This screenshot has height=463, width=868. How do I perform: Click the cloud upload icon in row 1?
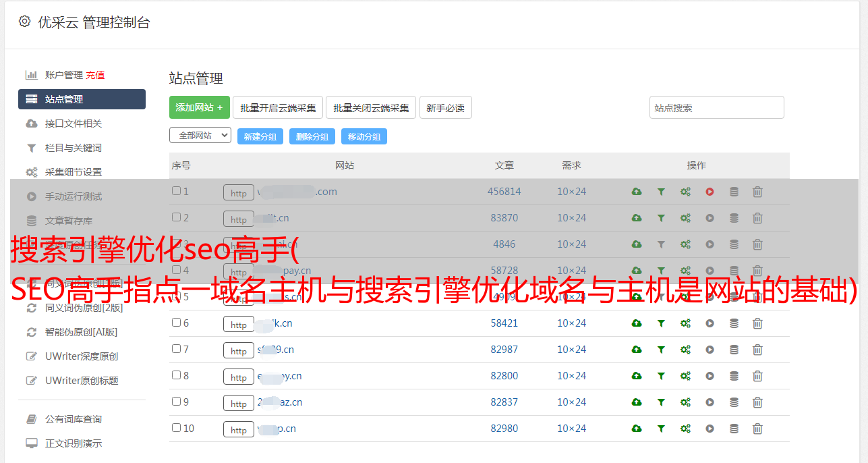coord(637,192)
